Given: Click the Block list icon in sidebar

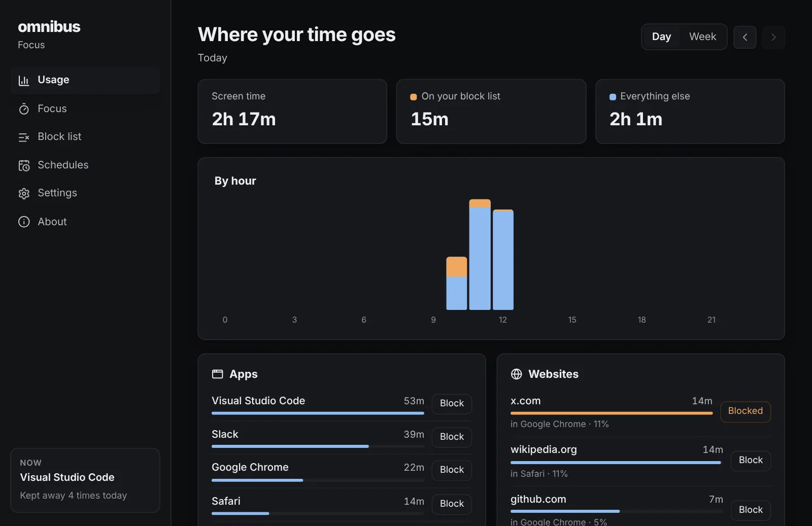Looking at the screenshot, I should (24, 137).
